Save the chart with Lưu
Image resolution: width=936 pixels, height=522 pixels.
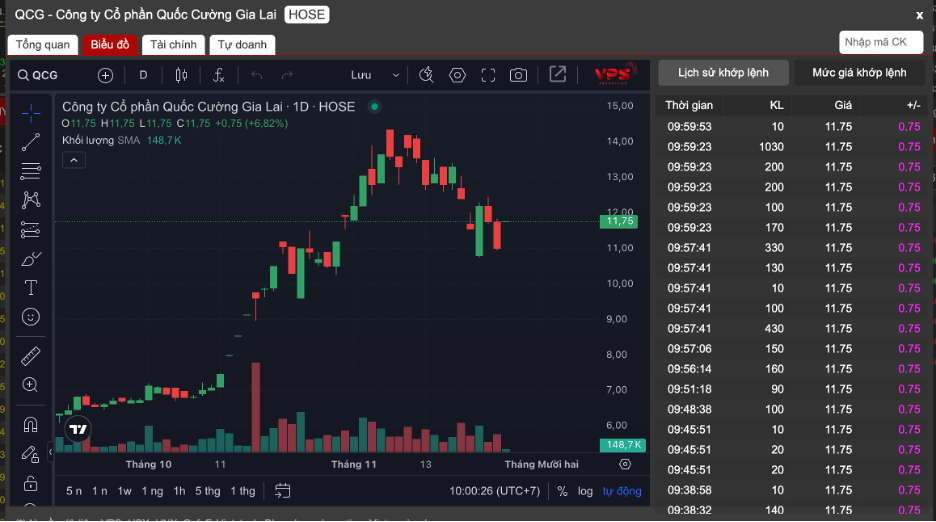point(361,75)
